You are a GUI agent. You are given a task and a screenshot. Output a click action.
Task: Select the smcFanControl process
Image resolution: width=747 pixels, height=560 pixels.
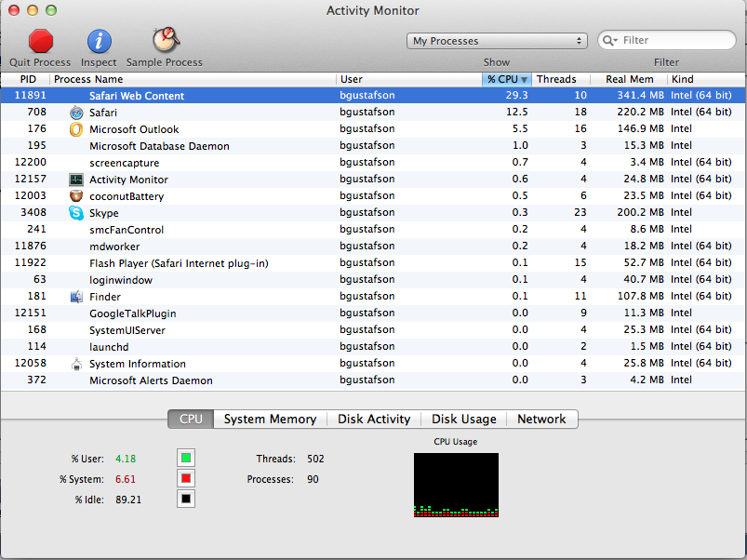[374, 230]
